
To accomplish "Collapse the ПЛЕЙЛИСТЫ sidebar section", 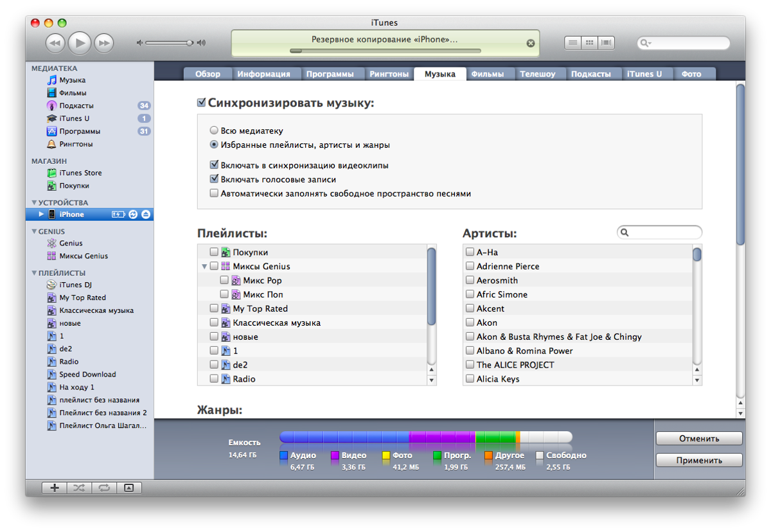I will (x=34, y=273).
